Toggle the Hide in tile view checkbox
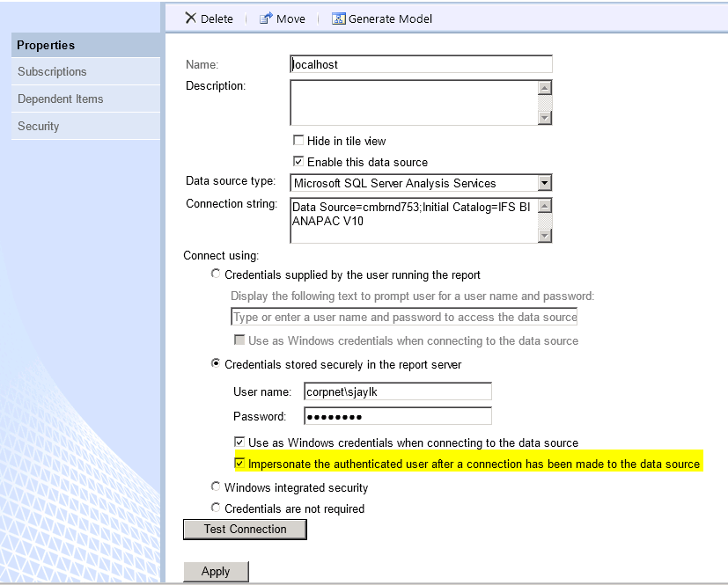This screenshot has height=585, width=728. coord(298,140)
